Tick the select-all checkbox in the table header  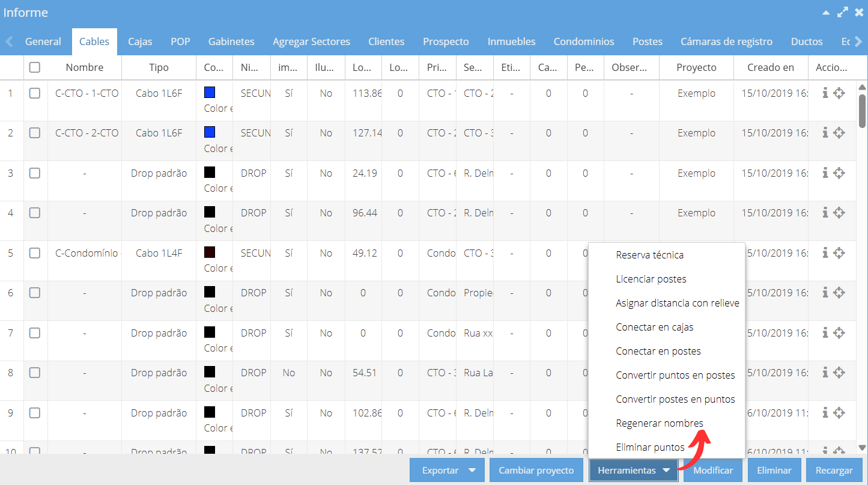click(35, 67)
